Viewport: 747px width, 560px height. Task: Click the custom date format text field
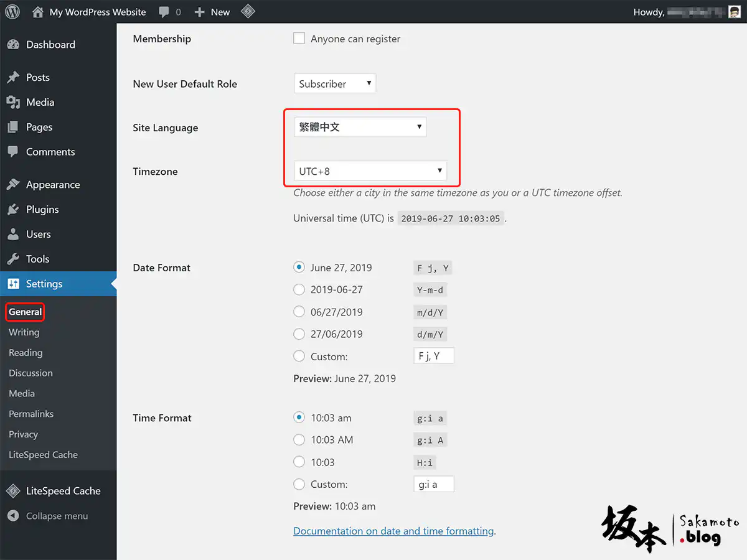click(x=434, y=357)
